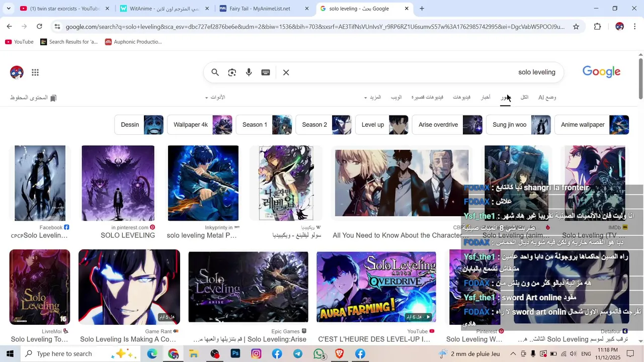
Task: Open Auphonic Productions bookmark
Action: coord(133,42)
